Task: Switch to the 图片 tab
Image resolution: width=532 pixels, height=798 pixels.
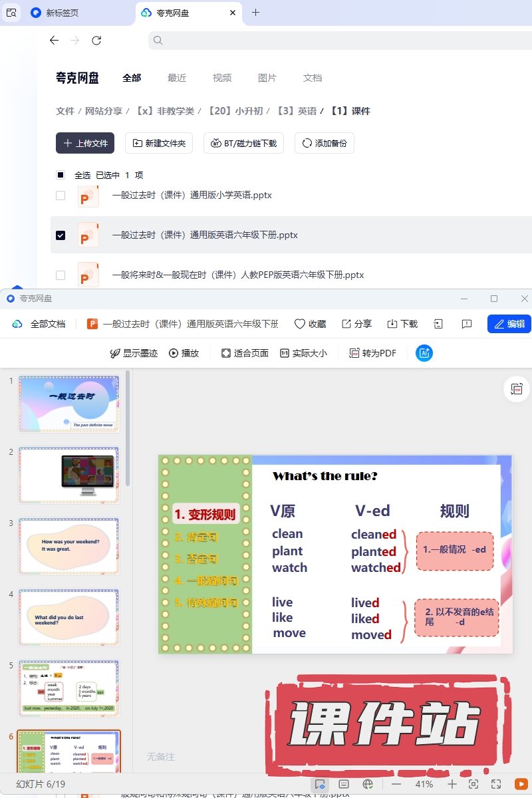Action: pyautogui.click(x=267, y=78)
